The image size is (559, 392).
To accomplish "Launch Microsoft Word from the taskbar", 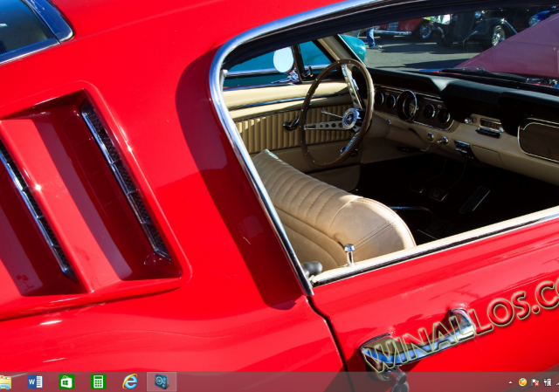I will [35, 382].
